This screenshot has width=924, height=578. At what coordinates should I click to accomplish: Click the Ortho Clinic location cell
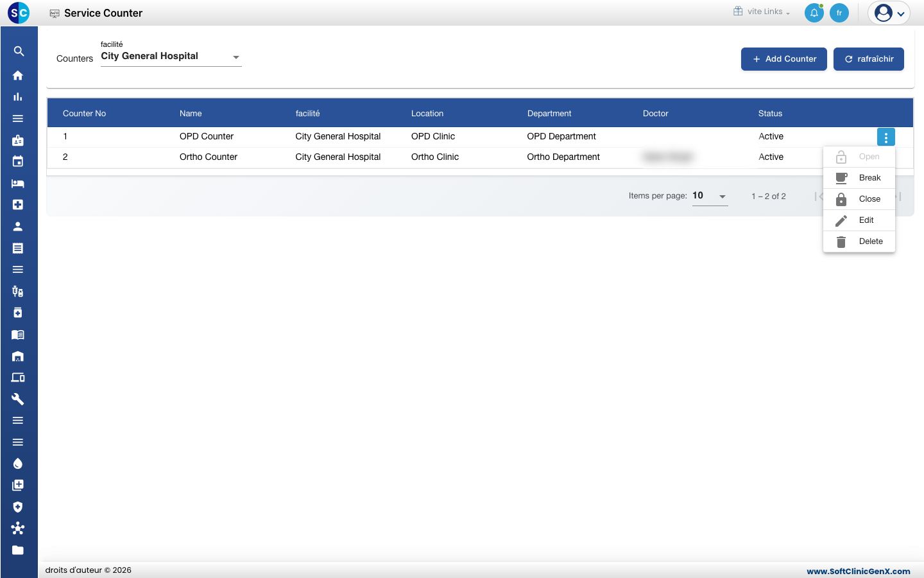click(435, 157)
